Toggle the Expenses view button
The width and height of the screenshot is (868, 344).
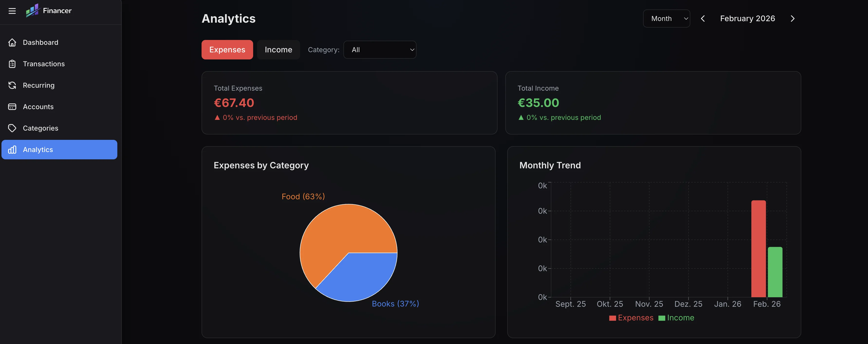click(x=227, y=49)
